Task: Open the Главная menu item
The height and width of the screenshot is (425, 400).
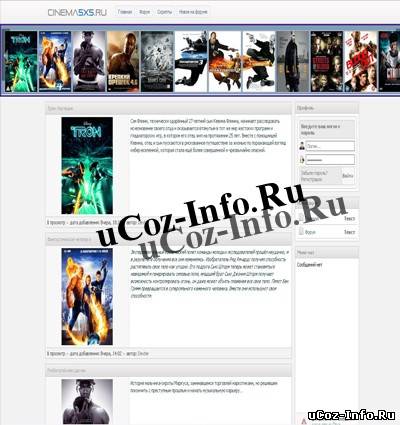Action: 125,12
